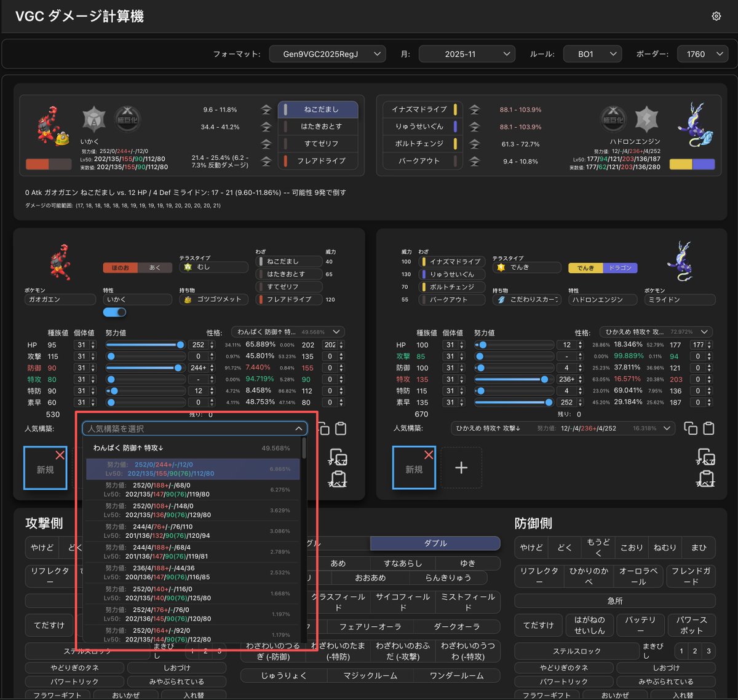Open the フォーマット dropdown showing Gen9VGC2025RegJ
The image size is (738, 700).
click(x=327, y=54)
